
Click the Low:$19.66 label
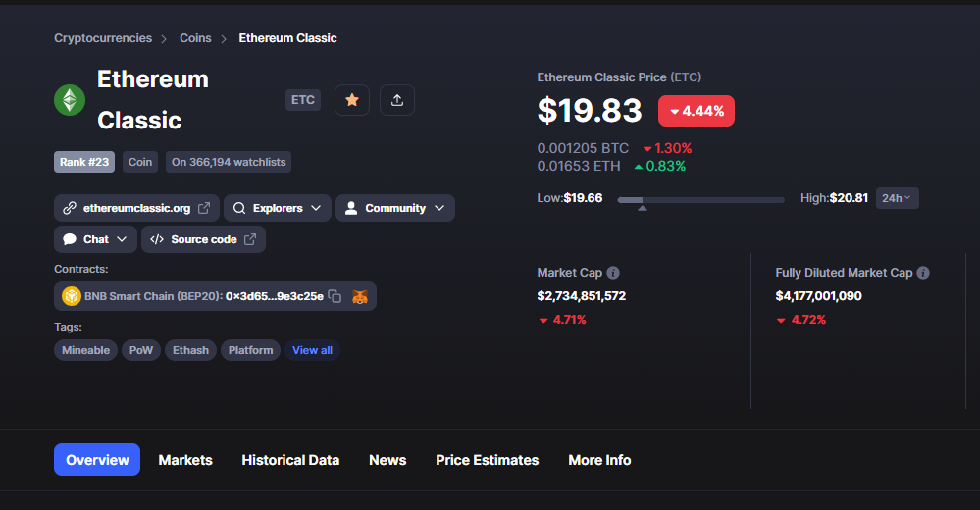click(x=569, y=198)
